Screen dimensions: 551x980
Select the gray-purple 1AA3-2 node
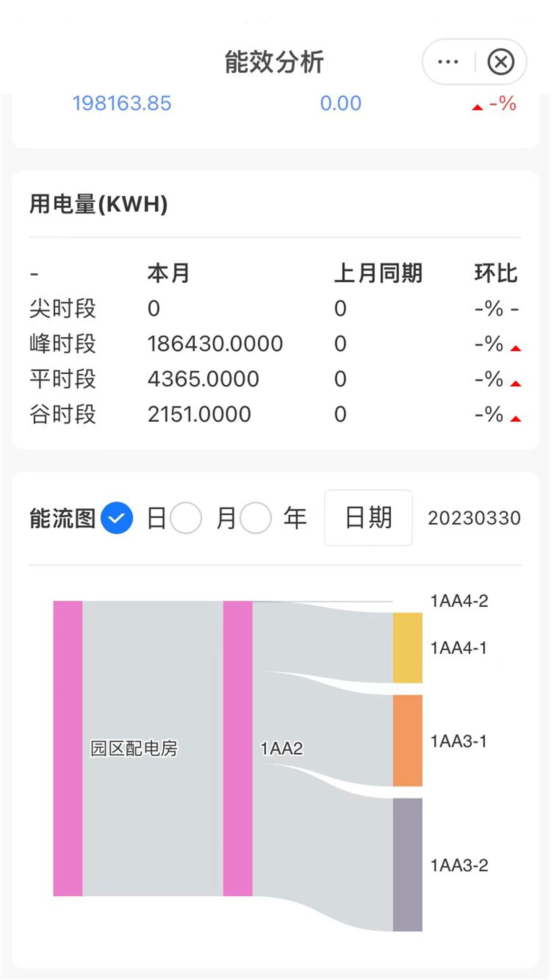click(x=407, y=865)
